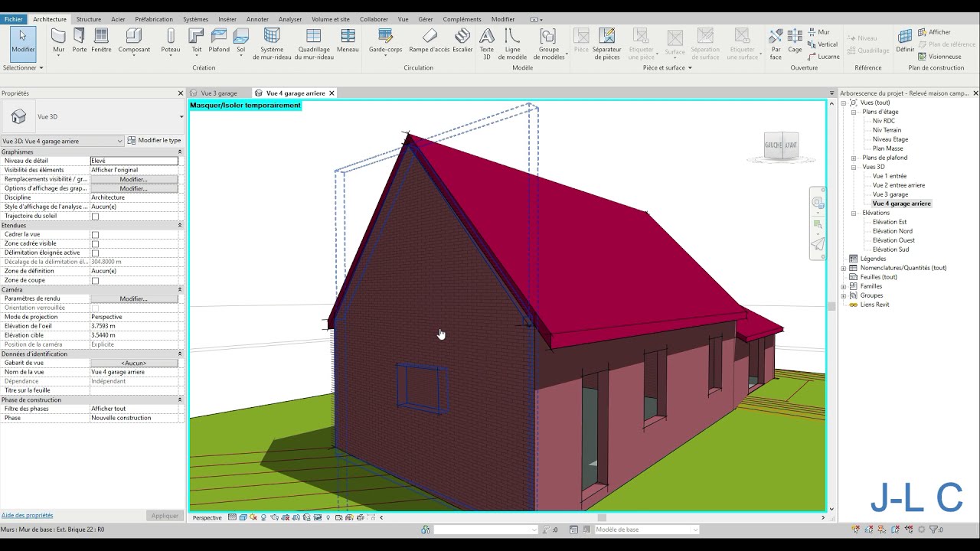Expand the Groupes tree node
Screen dimensions: 980x551
[x=844, y=295]
